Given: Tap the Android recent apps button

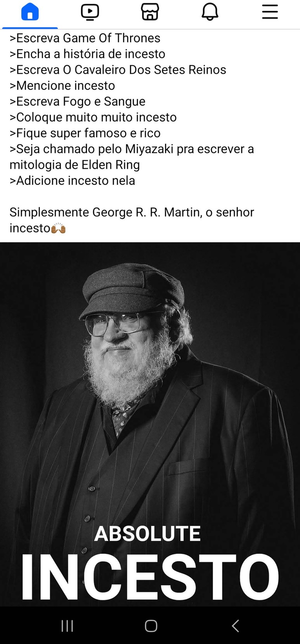Looking at the screenshot, I should click(67, 626).
